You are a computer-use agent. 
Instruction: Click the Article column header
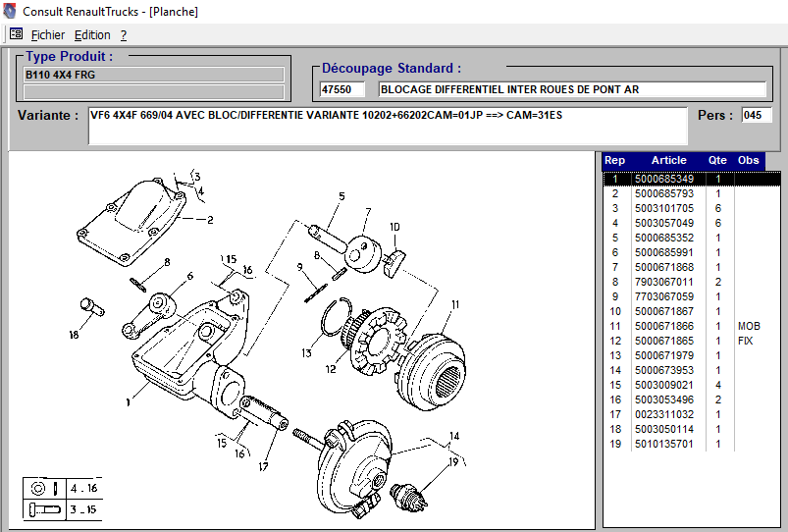tap(668, 160)
